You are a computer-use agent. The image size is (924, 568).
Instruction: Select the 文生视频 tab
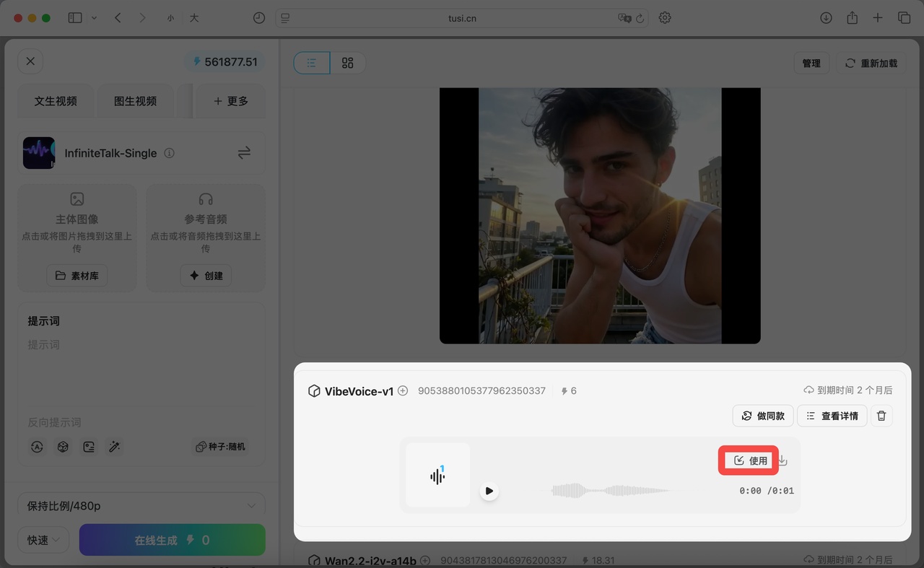point(56,101)
